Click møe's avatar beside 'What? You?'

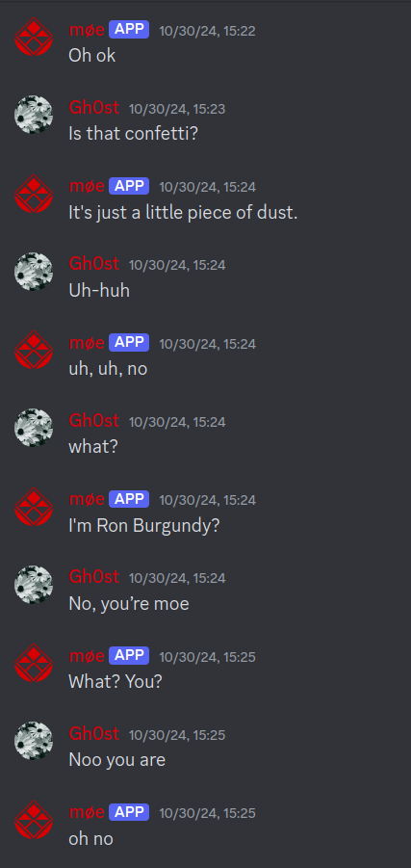(x=33, y=663)
